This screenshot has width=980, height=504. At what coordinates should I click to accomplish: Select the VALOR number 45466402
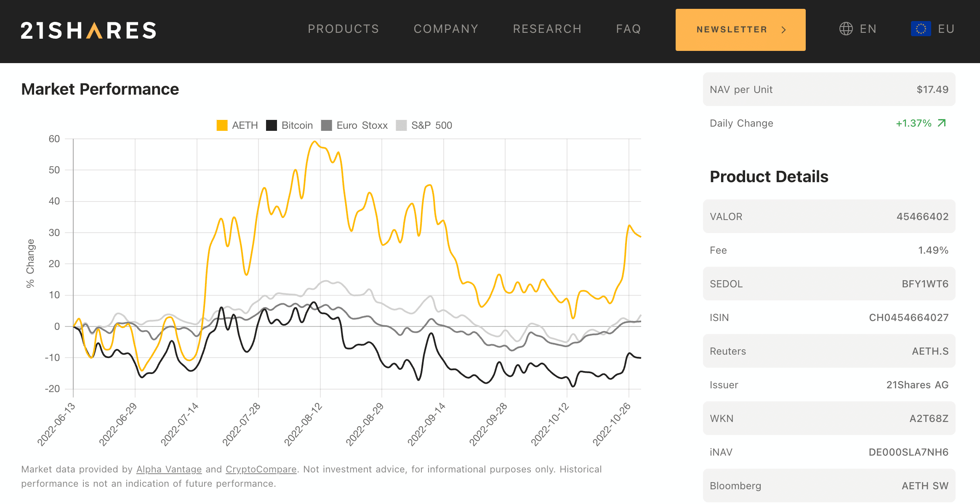coord(922,217)
